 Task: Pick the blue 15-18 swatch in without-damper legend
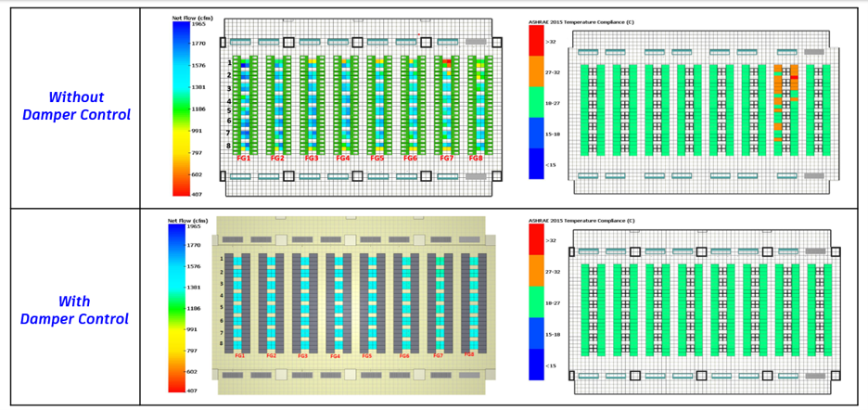coord(536,133)
